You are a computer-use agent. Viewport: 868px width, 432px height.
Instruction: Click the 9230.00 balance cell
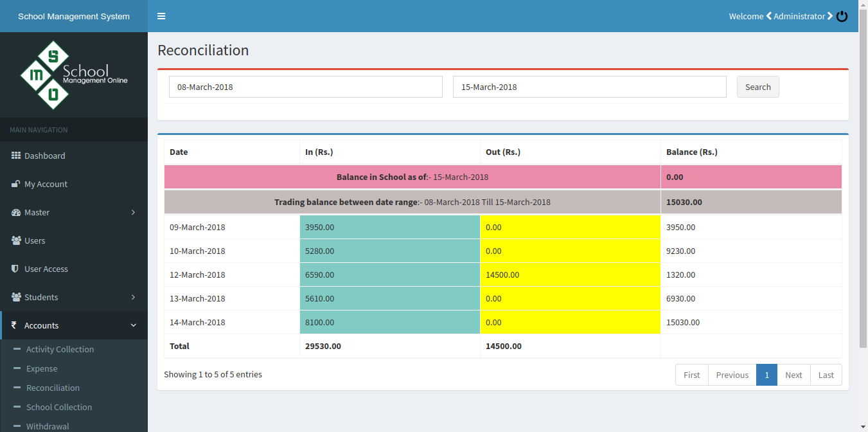coord(751,251)
